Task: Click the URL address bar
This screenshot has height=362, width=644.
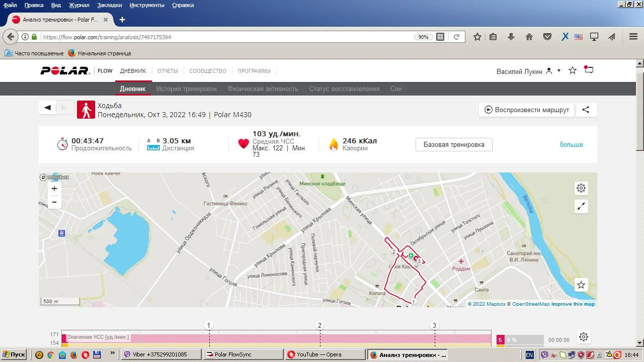Action: [x=226, y=37]
